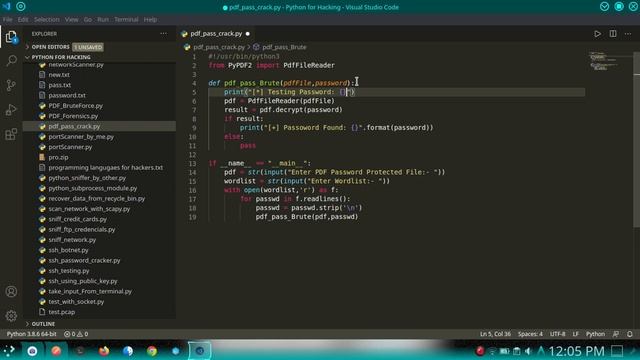Open the Edit menu
The width and height of the screenshot is (640, 360).
(23, 20)
